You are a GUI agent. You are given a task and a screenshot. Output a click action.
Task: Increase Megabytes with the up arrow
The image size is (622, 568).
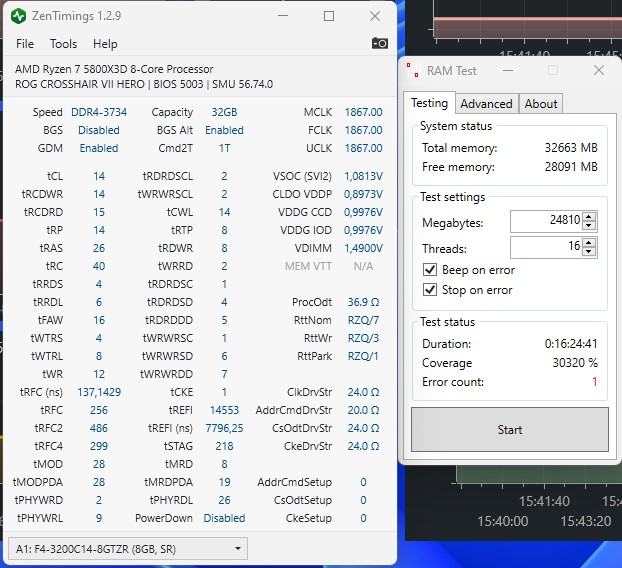(x=589, y=216)
